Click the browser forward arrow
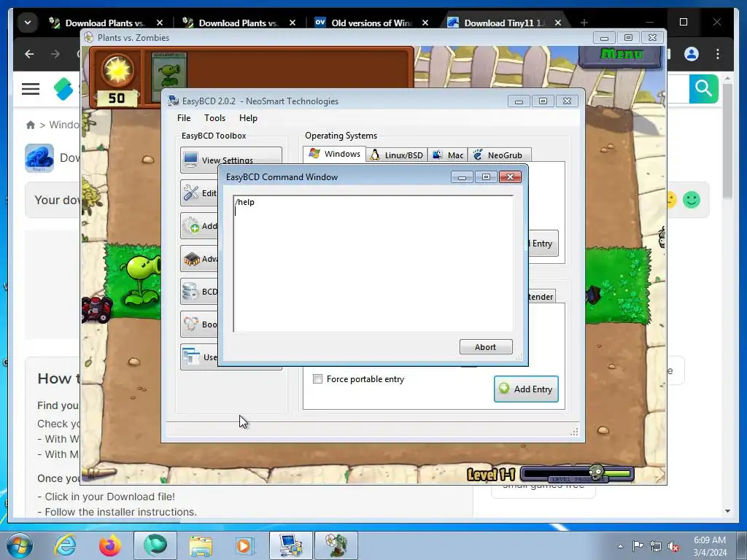This screenshot has height=560, width=747. pyautogui.click(x=55, y=54)
